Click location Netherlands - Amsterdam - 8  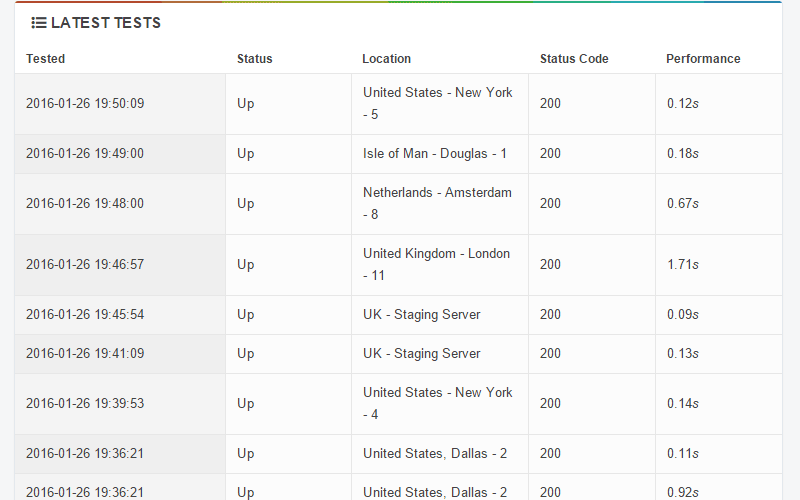[x=437, y=204]
